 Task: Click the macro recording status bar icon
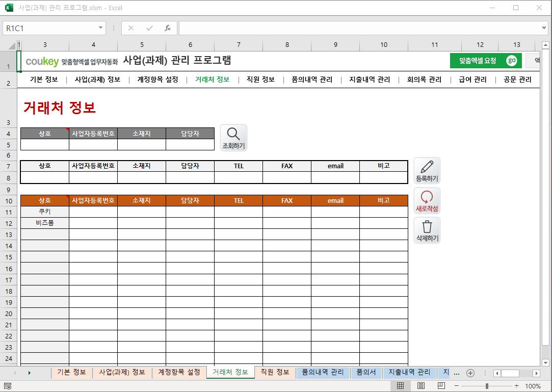coord(8,386)
